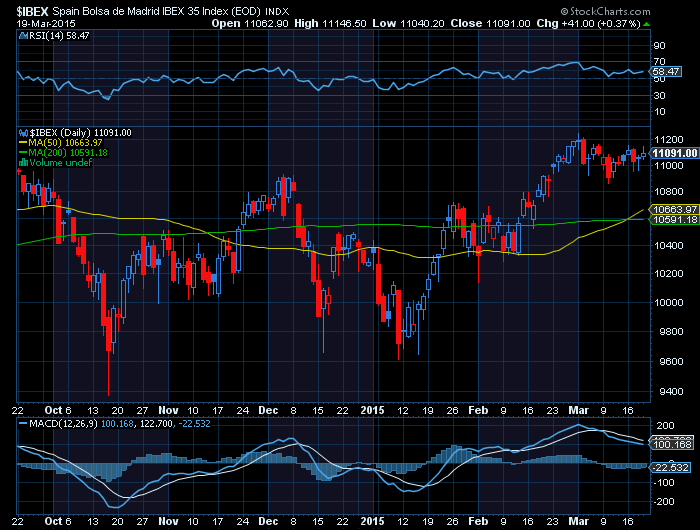Click the StockCharts.com copyright label
Screen dimensions: 700x530
605,11
